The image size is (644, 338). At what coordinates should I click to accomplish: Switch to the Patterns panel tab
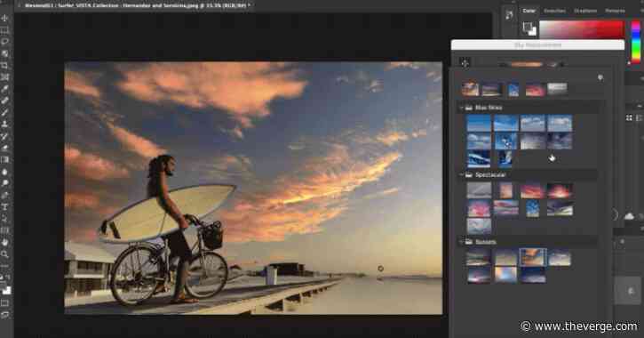coord(615,11)
